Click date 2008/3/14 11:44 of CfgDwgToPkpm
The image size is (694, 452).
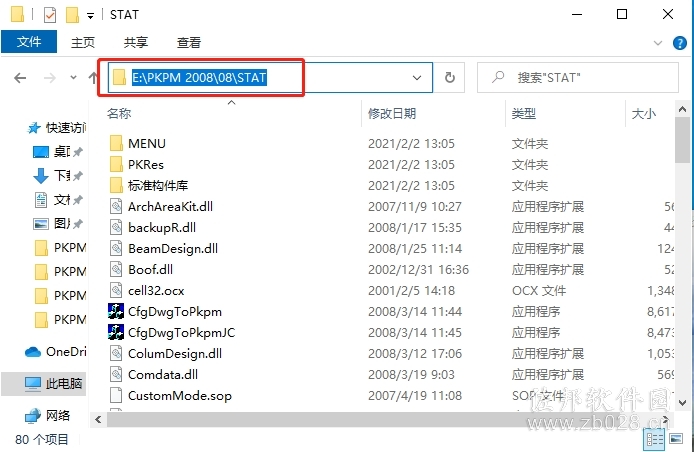point(415,312)
